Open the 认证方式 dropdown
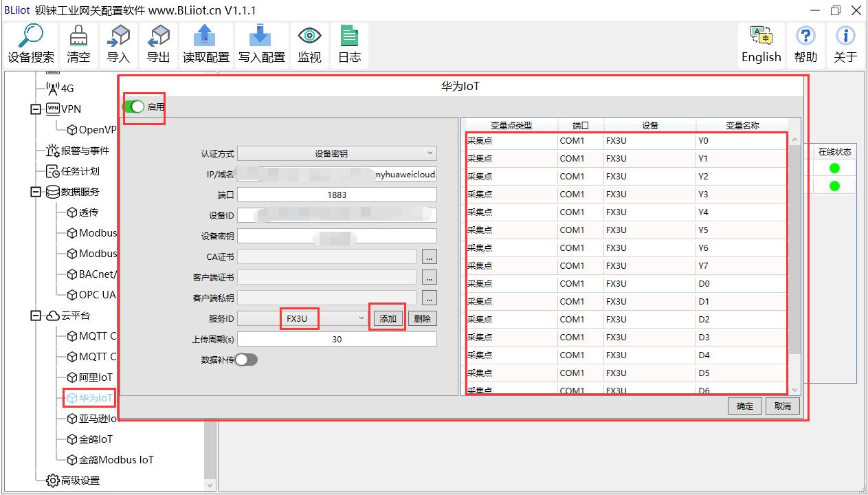 (x=337, y=153)
